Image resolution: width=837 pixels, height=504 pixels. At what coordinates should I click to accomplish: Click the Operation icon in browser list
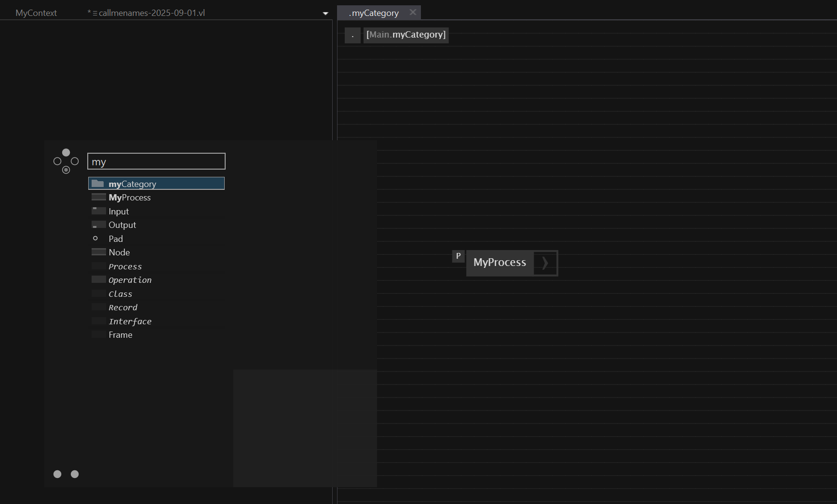coord(98,279)
